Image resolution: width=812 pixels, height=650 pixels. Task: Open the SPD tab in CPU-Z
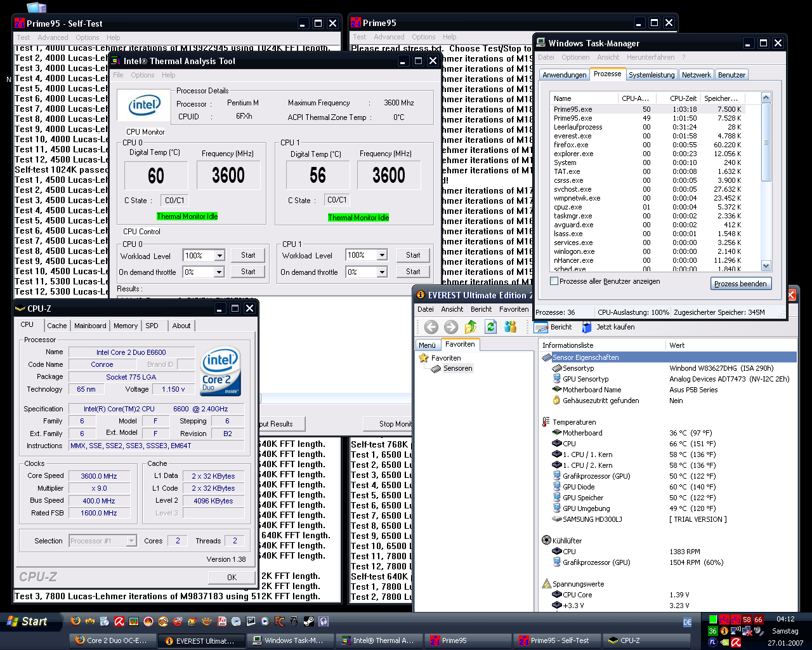pos(152,326)
